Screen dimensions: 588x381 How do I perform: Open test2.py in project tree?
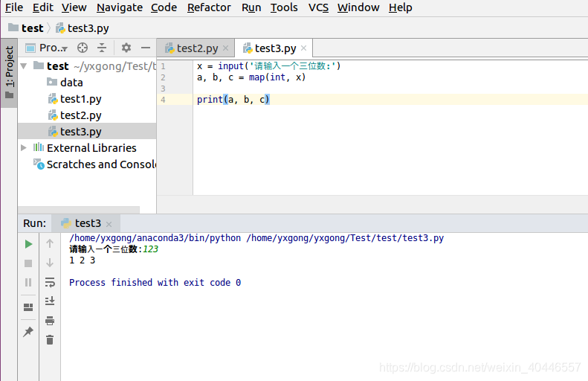(x=74, y=115)
